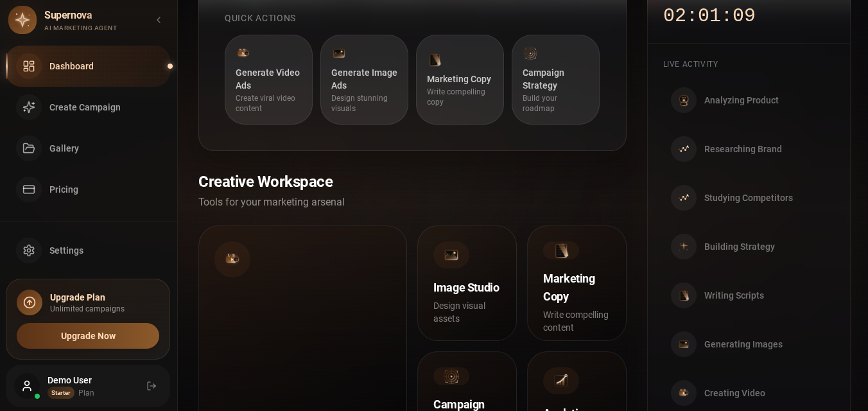Image resolution: width=868 pixels, height=411 pixels.
Task: Open Settings via the gear icon
Action: pyautogui.click(x=29, y=250)
